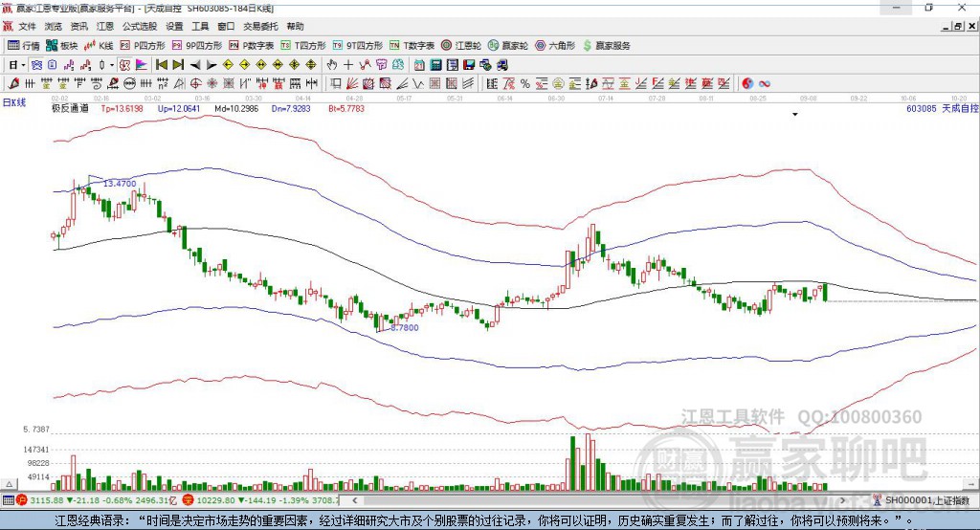Image resolution: width=980 pixels, height=530 pixels.
Task: Move chart left with black arrow
Action: coord(195,65)
